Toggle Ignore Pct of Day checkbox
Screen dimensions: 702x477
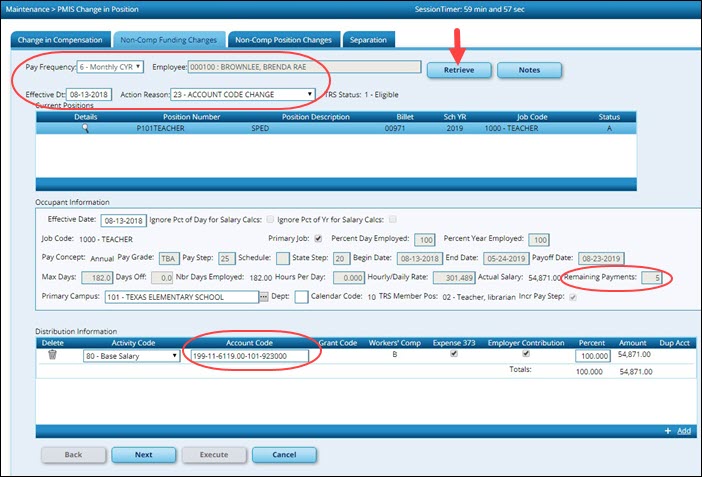point(270,219)
